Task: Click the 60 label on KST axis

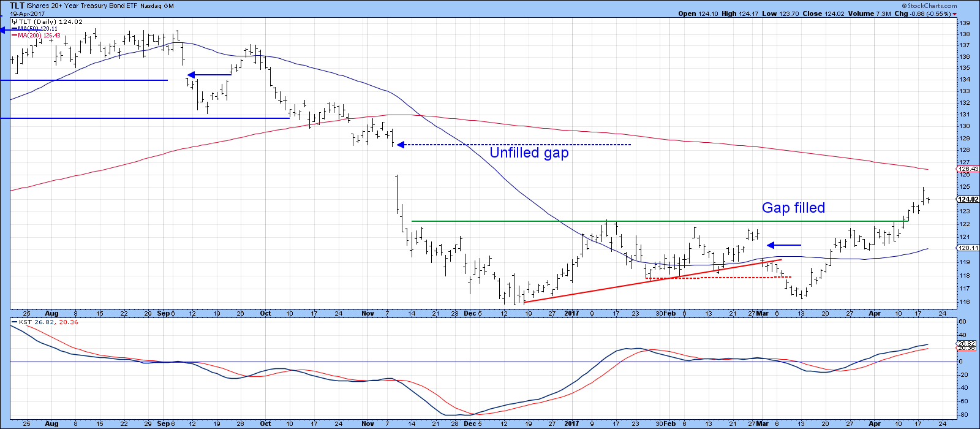Action: pyautogui.click(x=962, y=322)
